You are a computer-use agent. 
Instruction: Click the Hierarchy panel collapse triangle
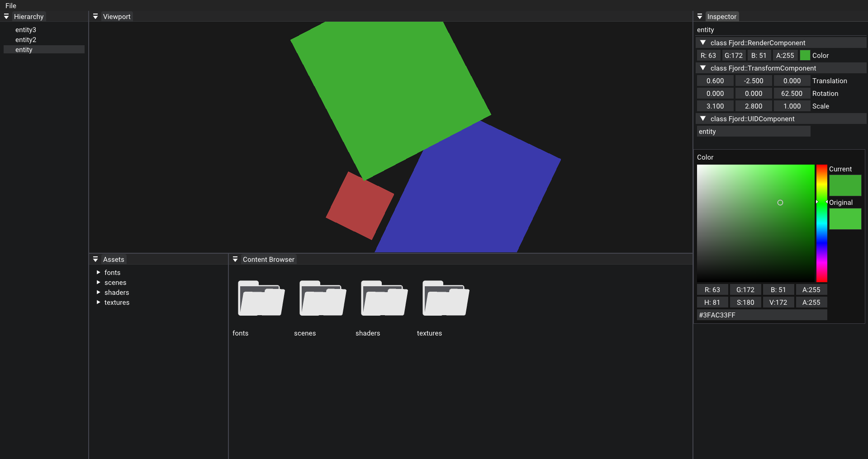tap(6, 17)
